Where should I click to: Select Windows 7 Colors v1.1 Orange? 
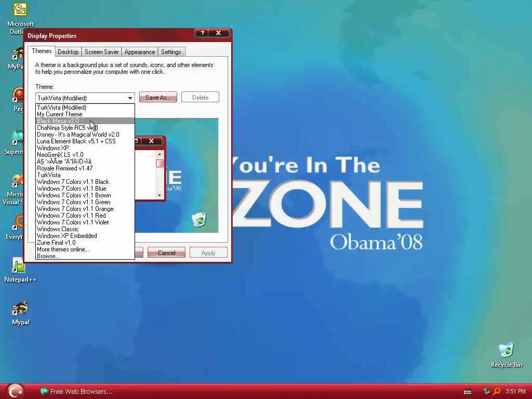point(85,209)
